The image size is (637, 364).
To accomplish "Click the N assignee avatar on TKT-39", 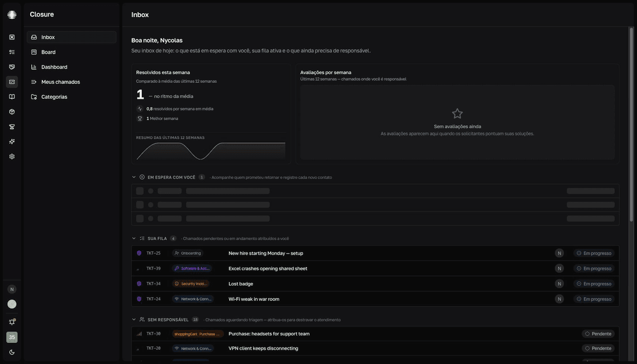I will coord(559,268).
